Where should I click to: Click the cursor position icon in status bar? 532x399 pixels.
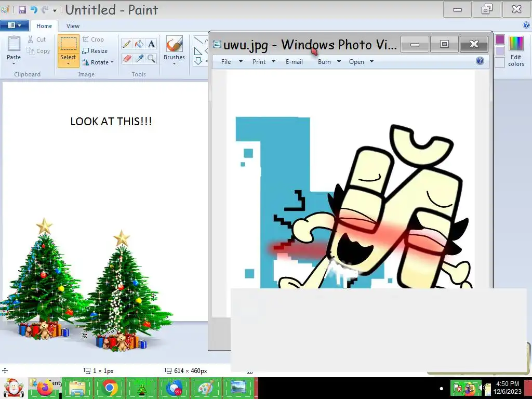point(5,371)
